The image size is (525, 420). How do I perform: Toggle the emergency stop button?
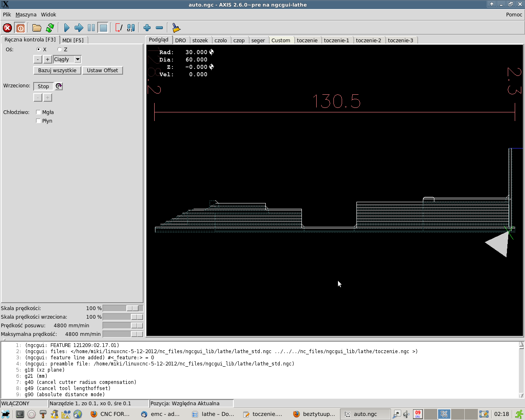point(7,28)
